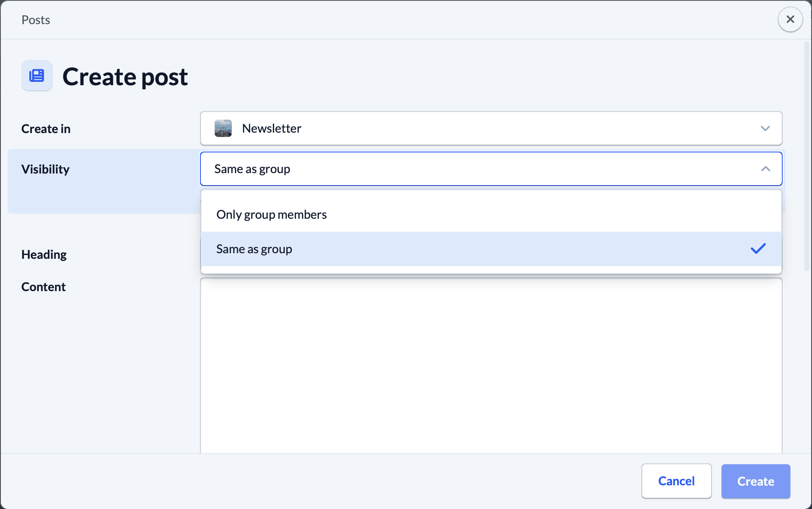This screenshot has width=812, height=509.
Task: Click the Create post title text
Action: (125, 77)
